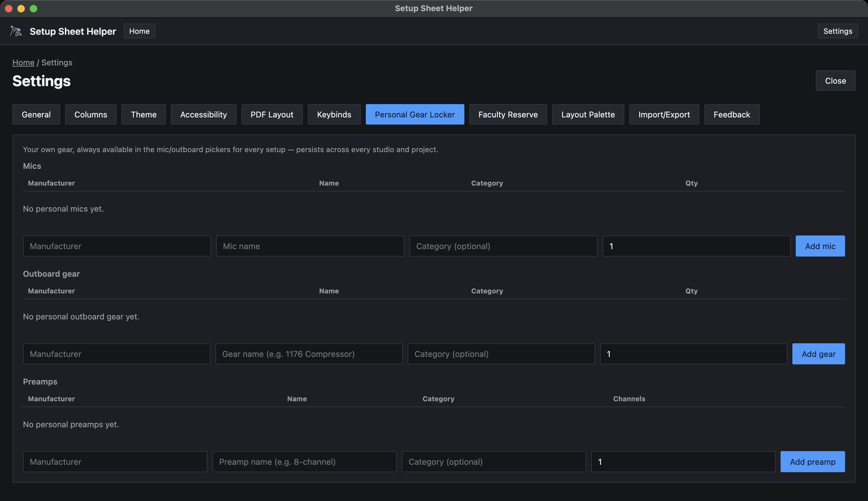Viewport: 868px width, 501px height.
Task: Click the 'No personal outboard gear yet.' text
Action: pos(81,317)
